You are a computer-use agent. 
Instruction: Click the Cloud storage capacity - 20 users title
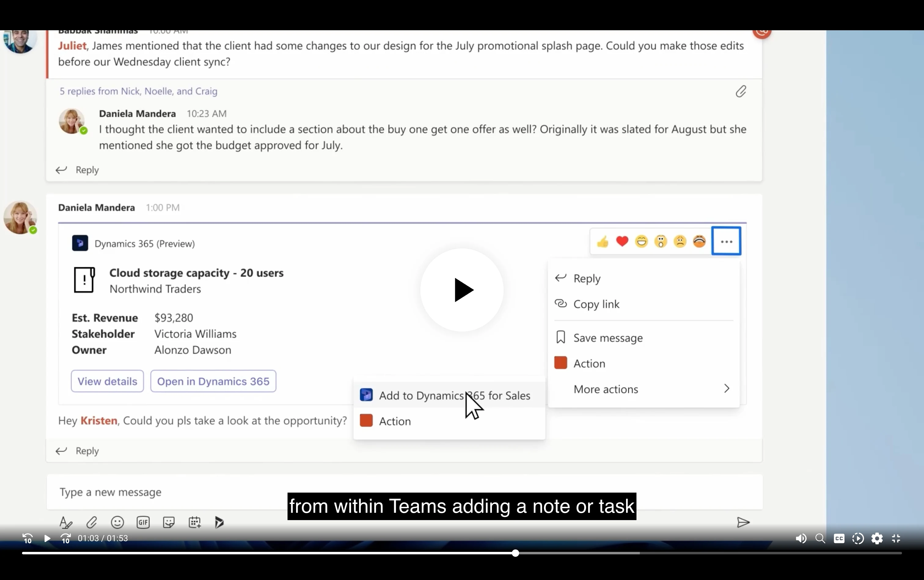click(196, 273)
